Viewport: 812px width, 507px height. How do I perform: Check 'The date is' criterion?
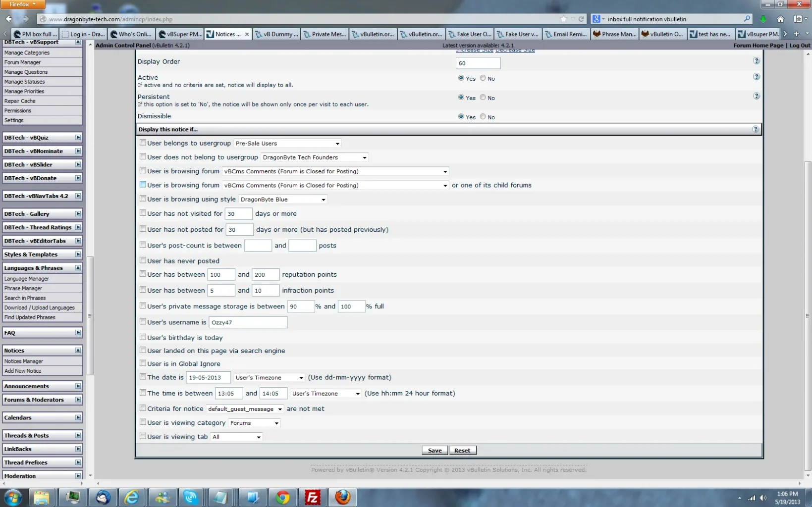[x=143, y=377]
